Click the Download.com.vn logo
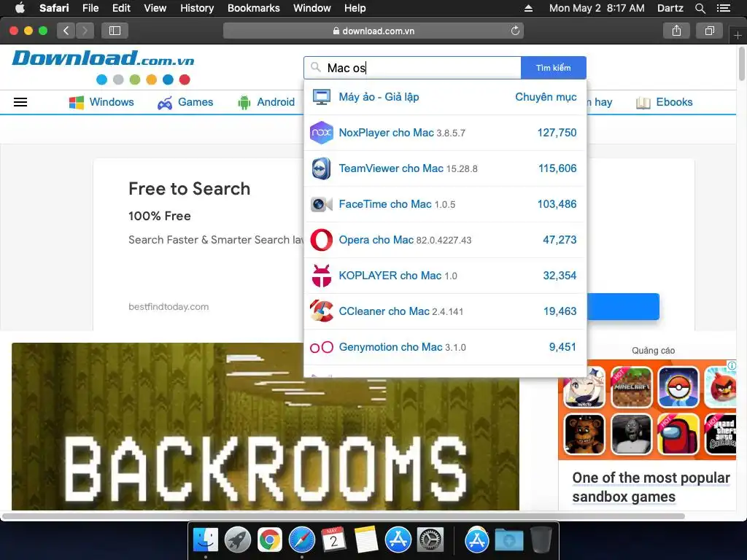 [x=103, y=58]
